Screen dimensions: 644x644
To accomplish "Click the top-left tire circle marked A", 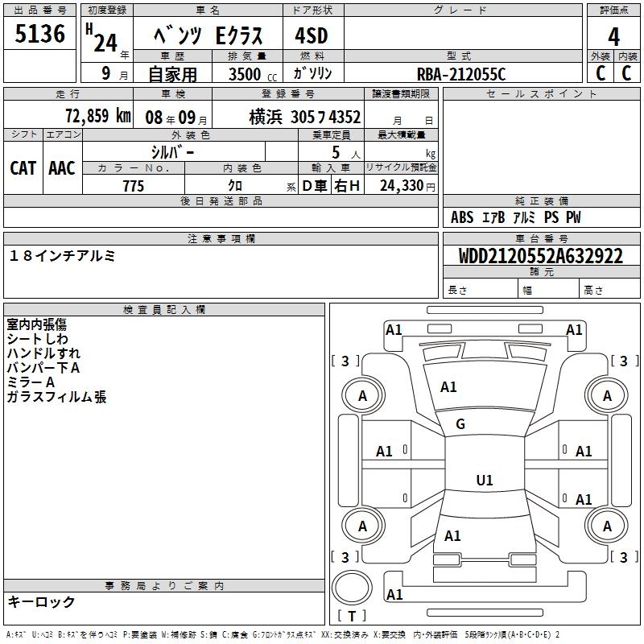I will [x=362, y=395].
